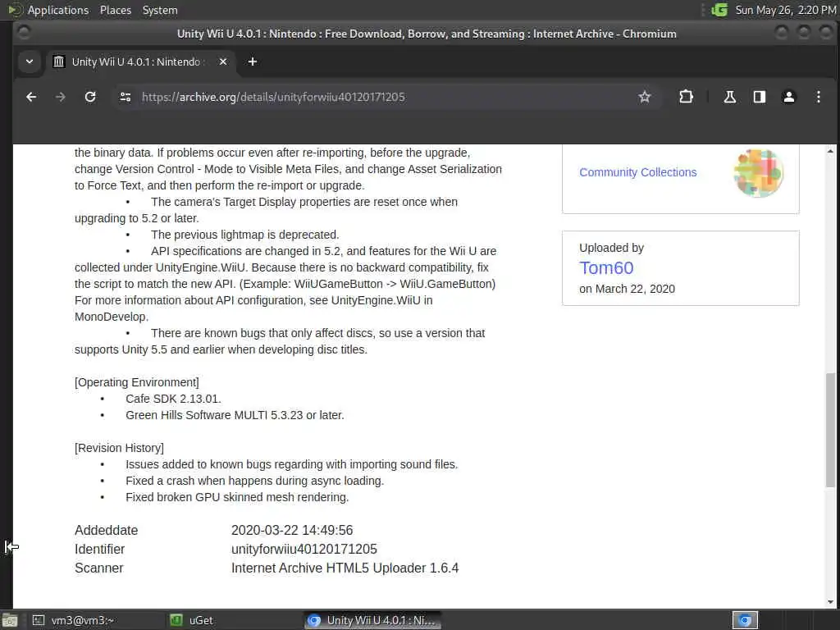
Task: Open the profile avatar menu
Action: [x=788, y=97]
